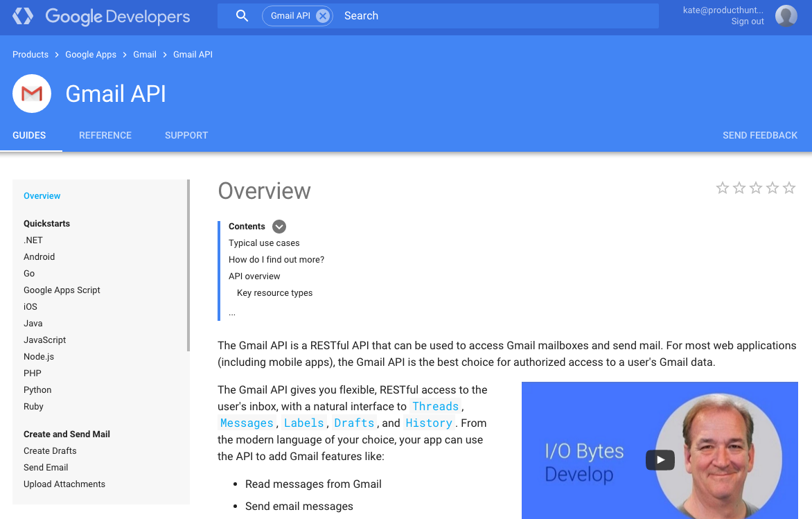
Task: Click the Overview page heading
Action: click(x=264, y=191)
